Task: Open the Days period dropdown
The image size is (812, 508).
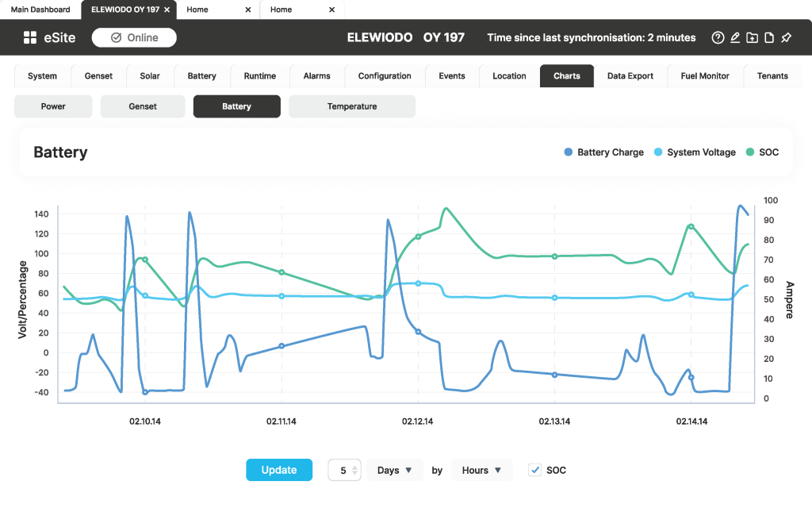Action: pos(394,470)
